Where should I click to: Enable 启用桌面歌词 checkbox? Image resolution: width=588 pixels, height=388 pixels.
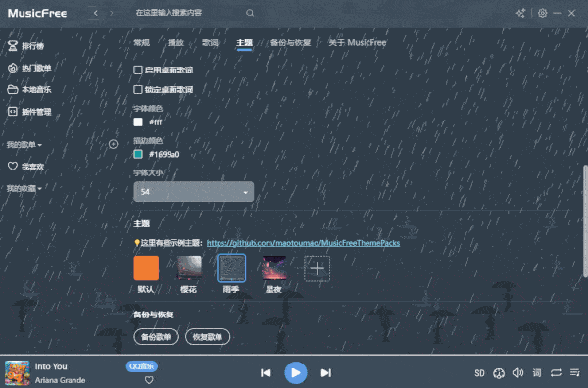point(138,71)
